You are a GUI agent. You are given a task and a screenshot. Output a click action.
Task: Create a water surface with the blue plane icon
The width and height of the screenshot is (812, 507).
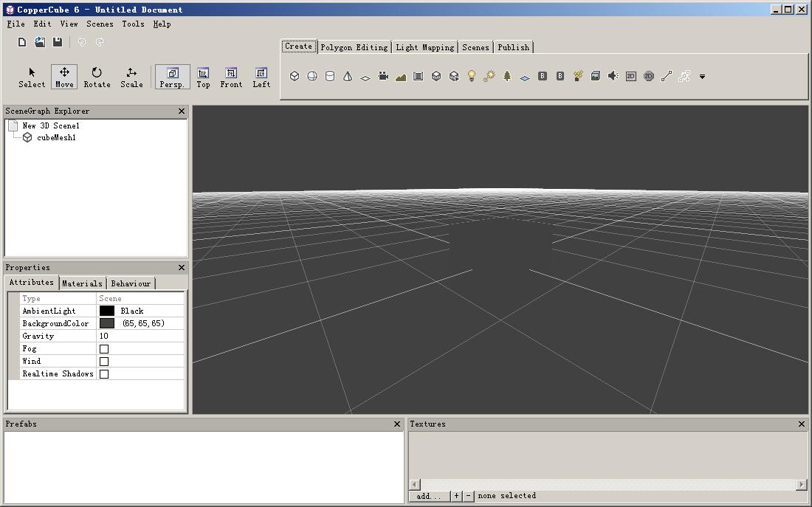[525, 77]
